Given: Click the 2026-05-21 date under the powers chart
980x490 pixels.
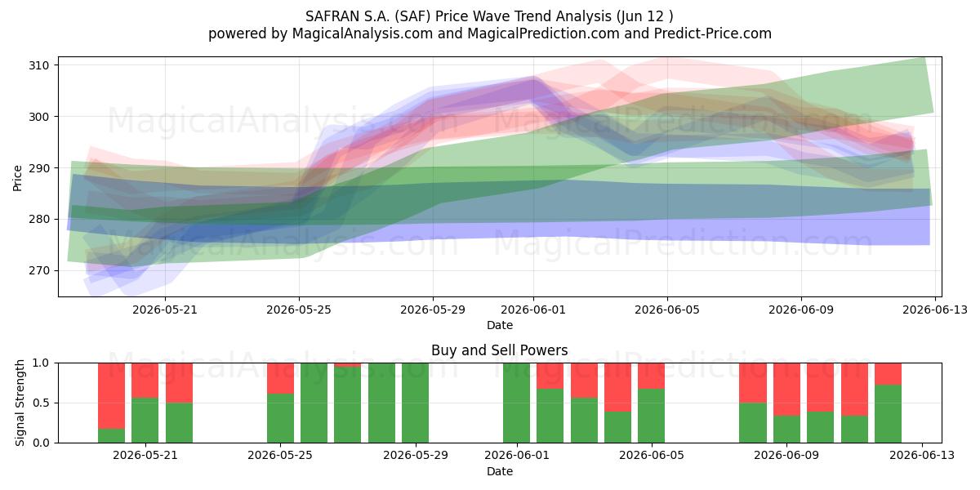Looking at the screenshot, I should pyautogui.click(x=145, y=456).
